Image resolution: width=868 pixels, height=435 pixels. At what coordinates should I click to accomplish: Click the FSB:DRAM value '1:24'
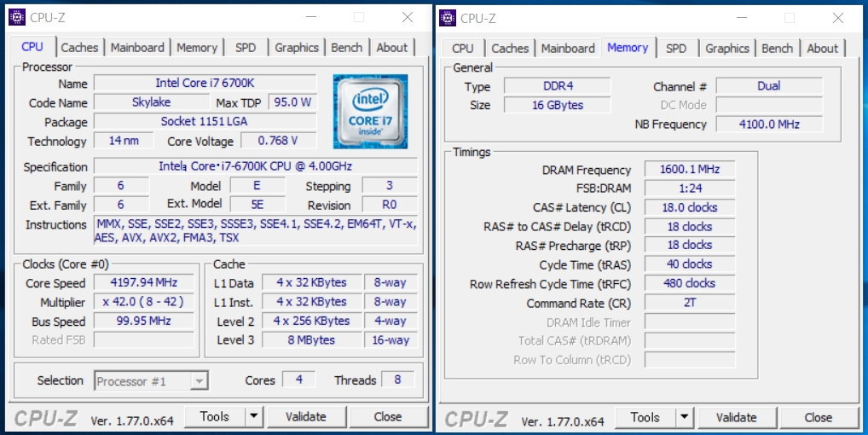pyautogui.click(x=690, y=188)
